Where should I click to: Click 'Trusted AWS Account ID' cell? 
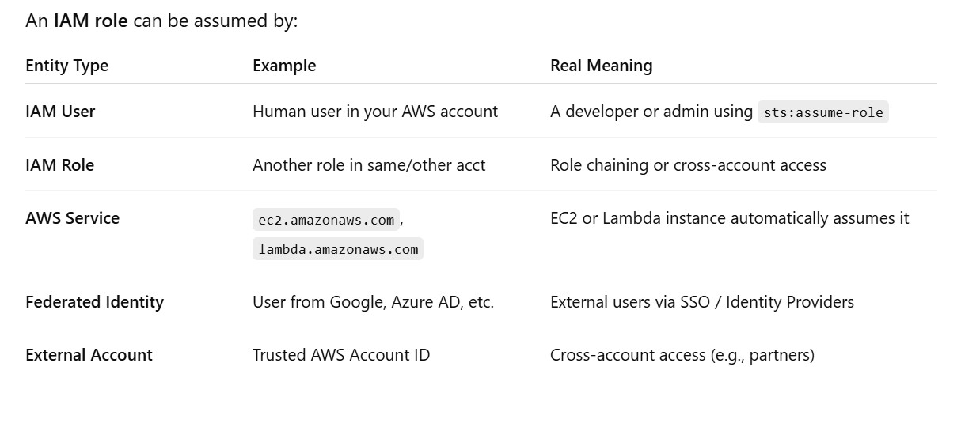(x=341, y=355)
